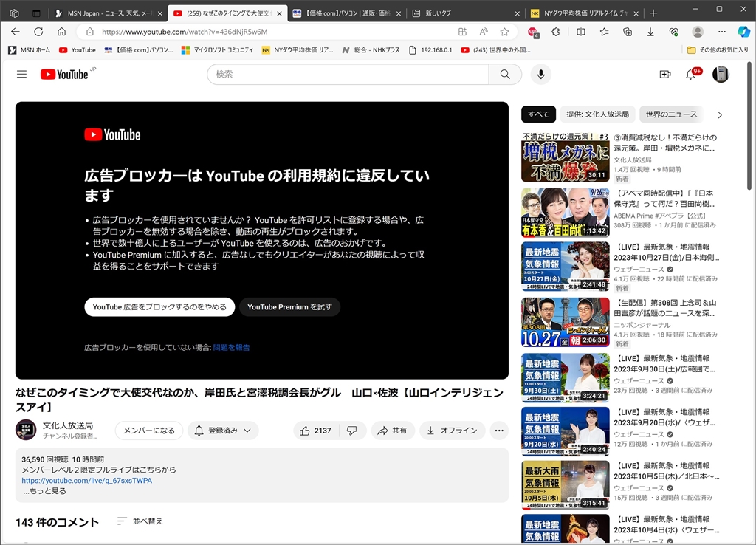Open the 192.168.0.1 bookmark
Viewport: 756px width, 545px height.
pos(430,49)
